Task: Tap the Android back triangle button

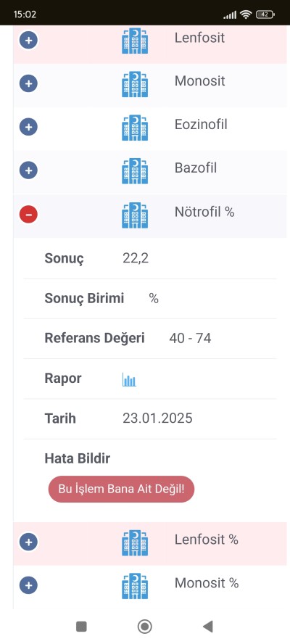Action: [x=208, y=627]
